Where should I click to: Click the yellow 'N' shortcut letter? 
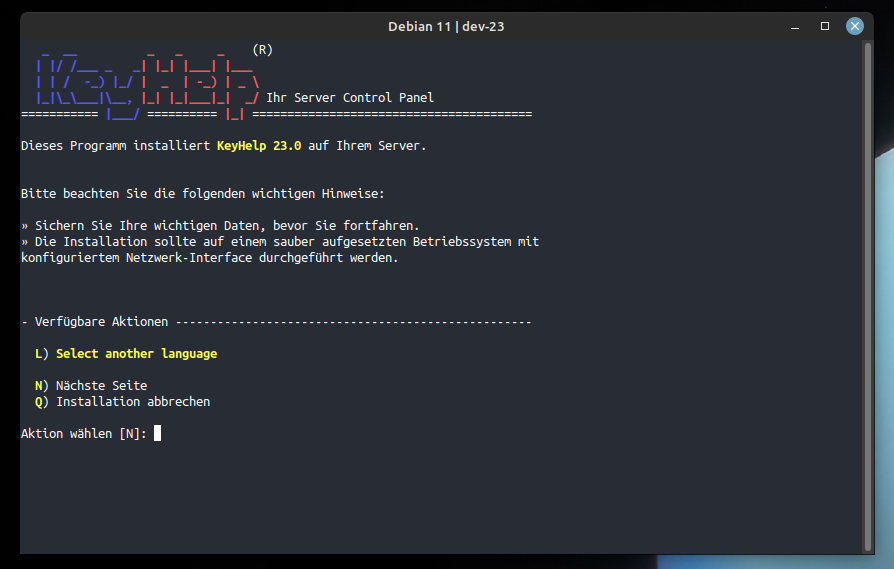click(38, 386)
